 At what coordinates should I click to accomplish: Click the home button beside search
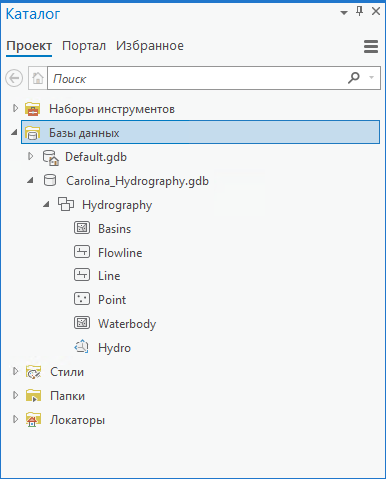pos(38,78)
